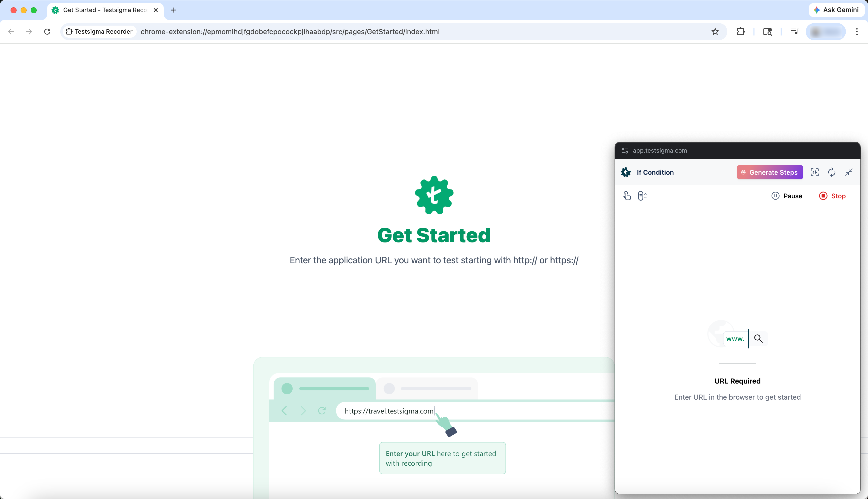The height and width of the screenshot is (499, 868).
Task: Click the If Condition label
Action: pyautogui.click(x=655, y=172)
